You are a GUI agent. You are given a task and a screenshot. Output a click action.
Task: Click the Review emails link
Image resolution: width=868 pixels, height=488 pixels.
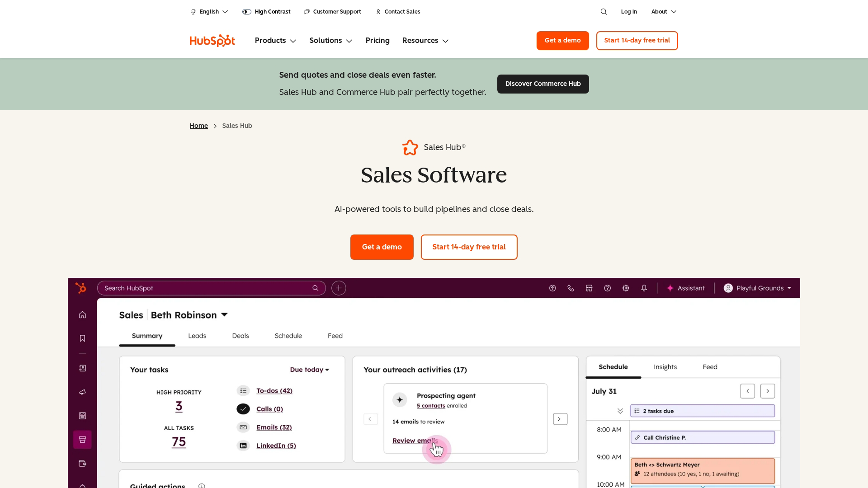(x=414, y=441)
